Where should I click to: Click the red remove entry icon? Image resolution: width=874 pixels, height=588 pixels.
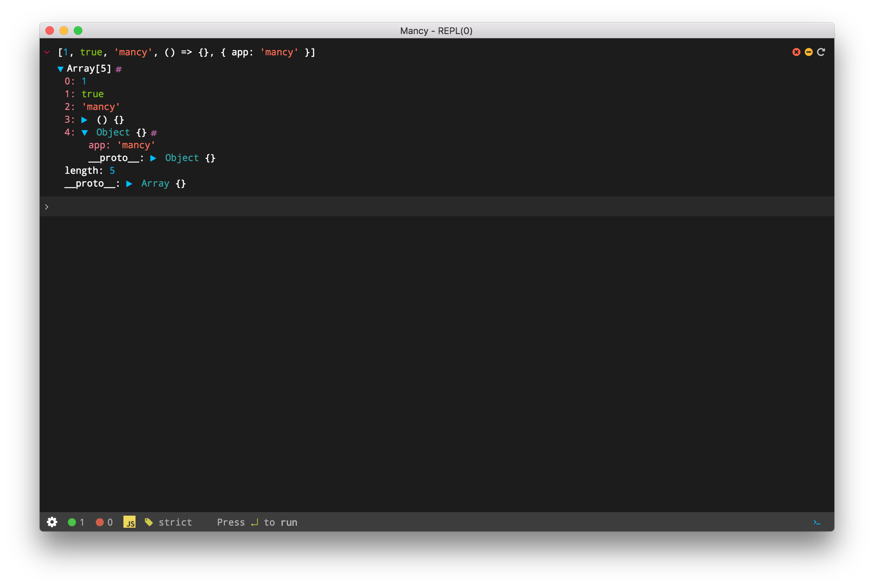click(x=796, y=52)
